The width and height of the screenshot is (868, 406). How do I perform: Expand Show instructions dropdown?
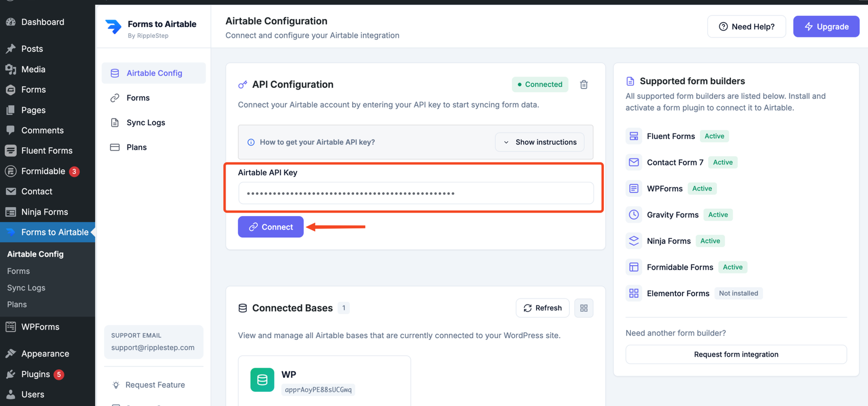(540, 142)
